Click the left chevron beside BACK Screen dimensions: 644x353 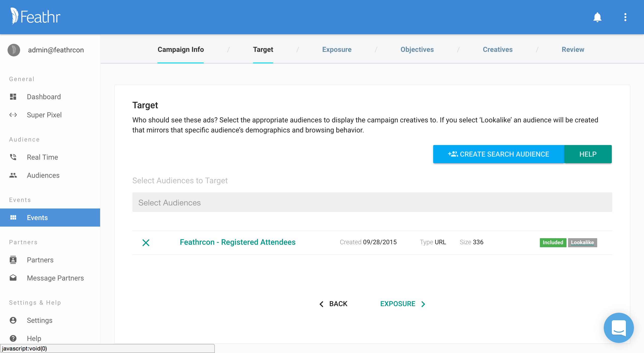click(321, 304)
